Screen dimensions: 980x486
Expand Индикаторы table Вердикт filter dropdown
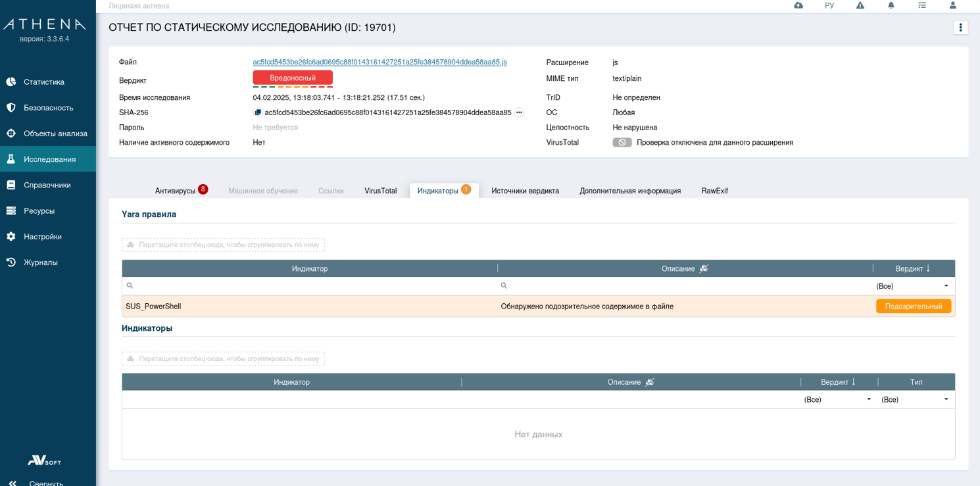tap(868, 400)
